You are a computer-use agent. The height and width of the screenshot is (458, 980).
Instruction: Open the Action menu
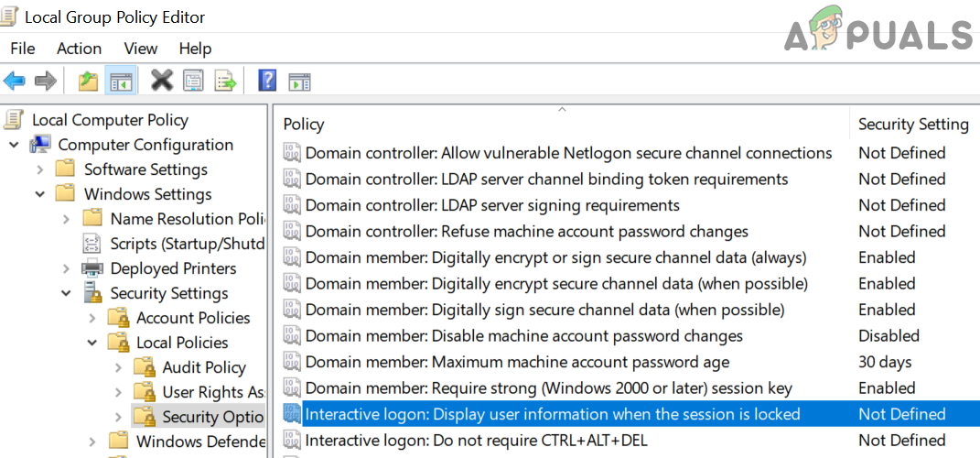[79, 49]
